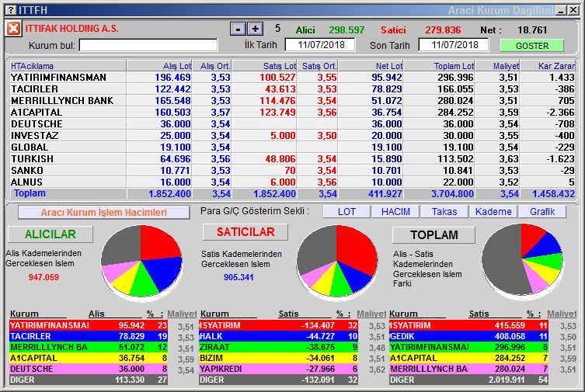Click blue GEDIK row in total list
This screenshot has height=392, width=585.
[469, 336]
